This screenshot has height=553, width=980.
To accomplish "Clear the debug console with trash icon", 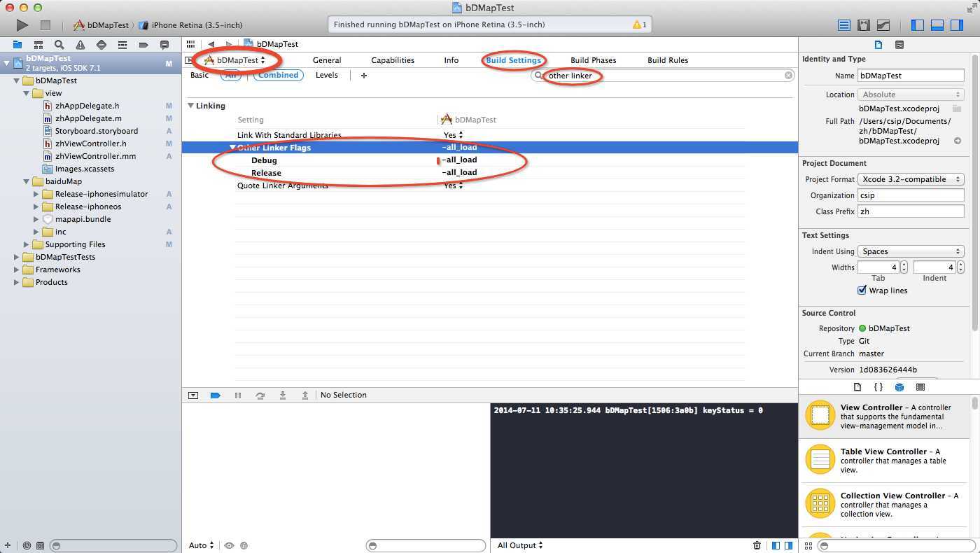I will (x=757, y=545).
